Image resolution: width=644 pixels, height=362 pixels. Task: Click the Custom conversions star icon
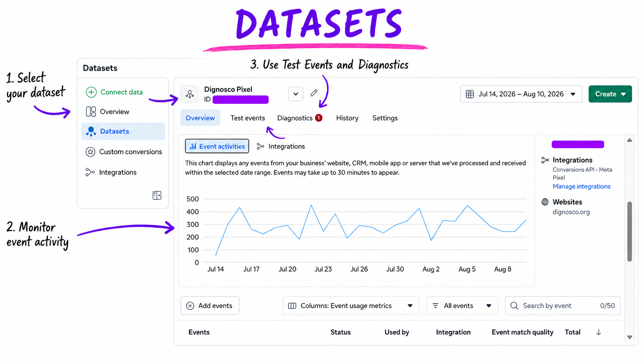click(91, 152)
